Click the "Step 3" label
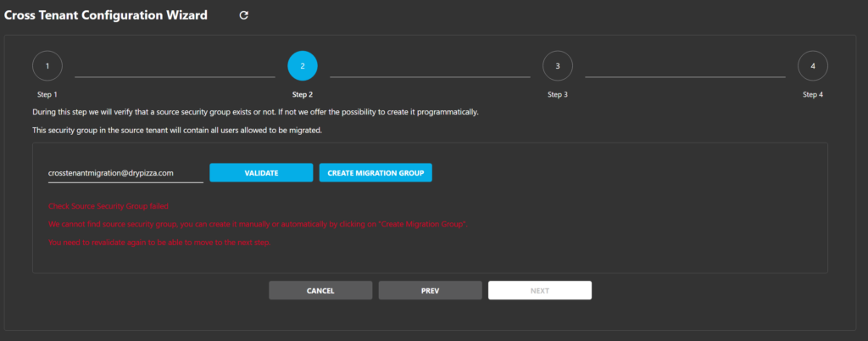Viewport: 868px width, 341px height. pos(558,95)
